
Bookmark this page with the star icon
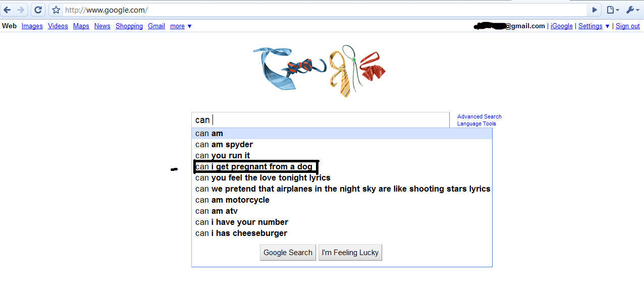(56, 10)
